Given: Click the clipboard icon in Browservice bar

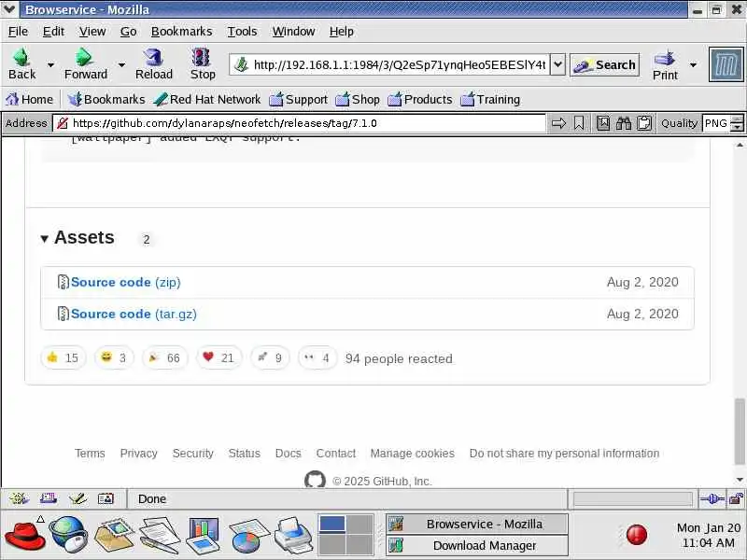Looking at the screenshot, I should (644, 124).
